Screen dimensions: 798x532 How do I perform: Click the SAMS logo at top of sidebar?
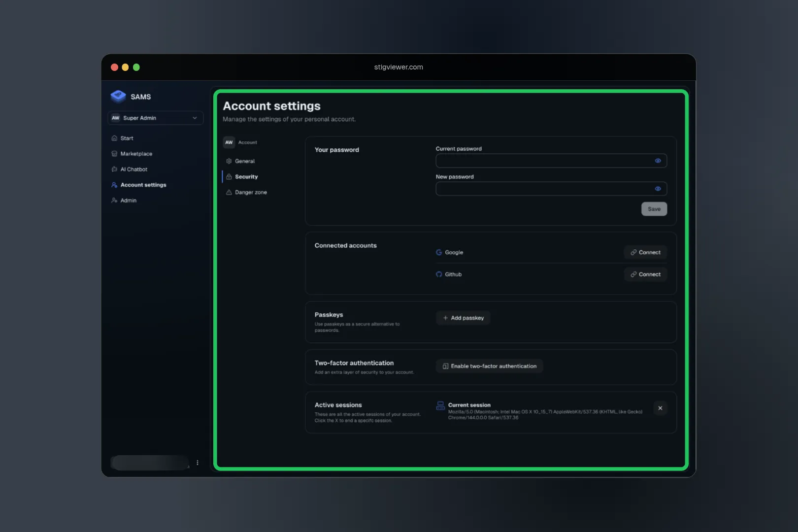click(x=118, y=96)
